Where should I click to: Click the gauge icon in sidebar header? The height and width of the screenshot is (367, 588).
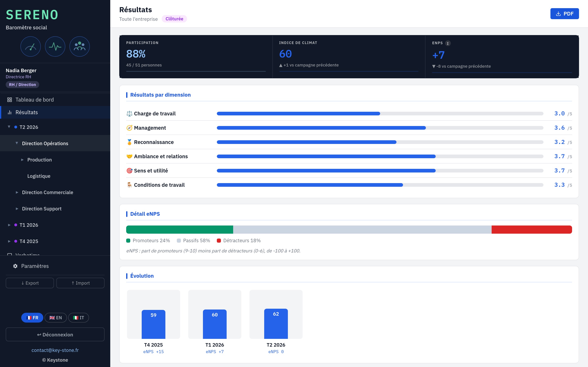tap(31, 47)
